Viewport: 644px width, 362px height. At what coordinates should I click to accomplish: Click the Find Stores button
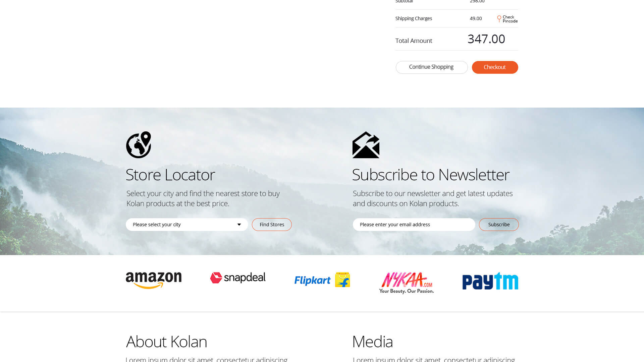(272, 225)
